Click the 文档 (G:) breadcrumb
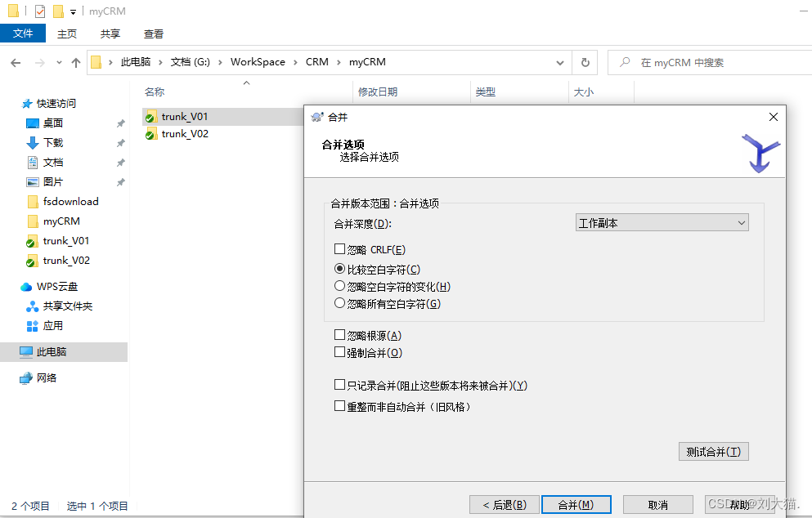The width and height of the screenshot is (812, 518). [190, 62]
